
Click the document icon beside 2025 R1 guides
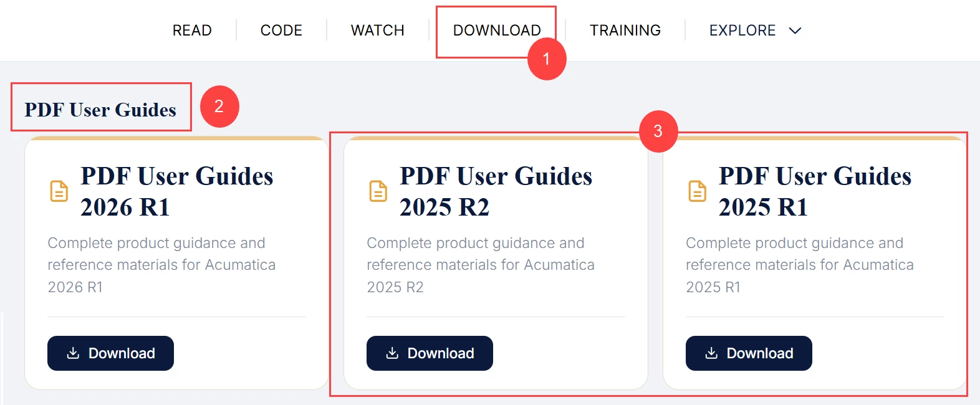[698, 191]
